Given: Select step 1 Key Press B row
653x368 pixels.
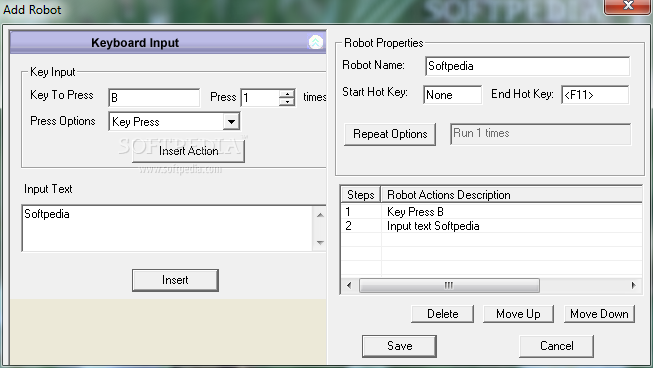Looking at the screenshot, I should click(491, 212).
